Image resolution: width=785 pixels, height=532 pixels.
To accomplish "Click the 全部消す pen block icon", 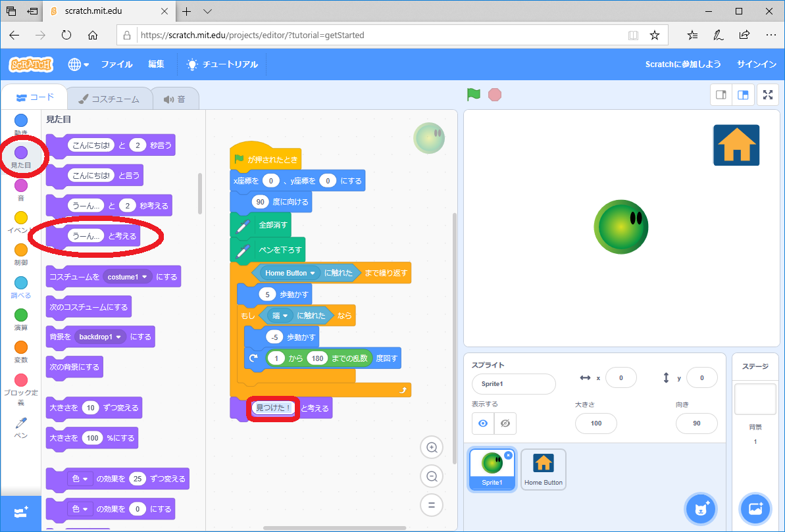I will pos(243,226).
